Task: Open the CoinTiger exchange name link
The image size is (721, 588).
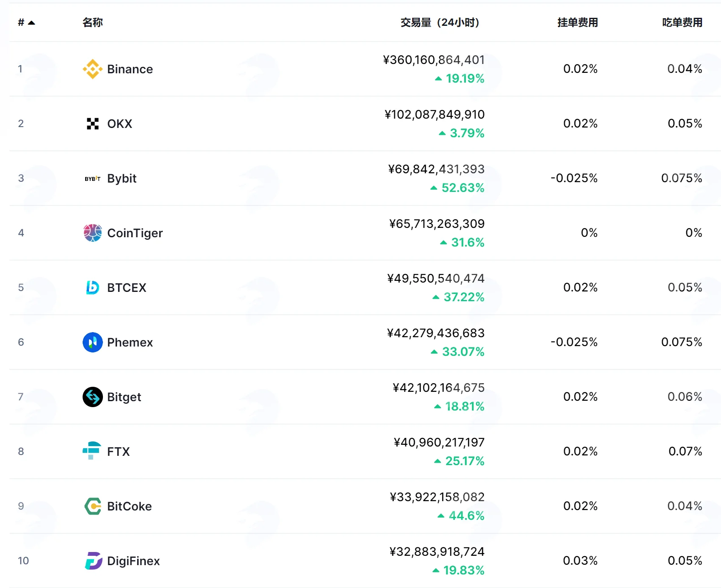Action: coord(135,233)
